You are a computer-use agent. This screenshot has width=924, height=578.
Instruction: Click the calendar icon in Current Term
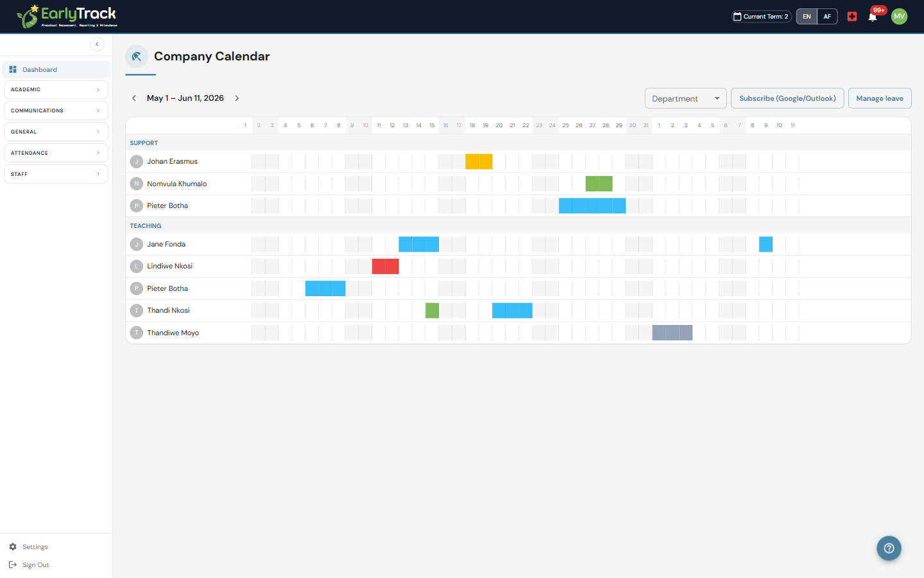tap(738, 17)
